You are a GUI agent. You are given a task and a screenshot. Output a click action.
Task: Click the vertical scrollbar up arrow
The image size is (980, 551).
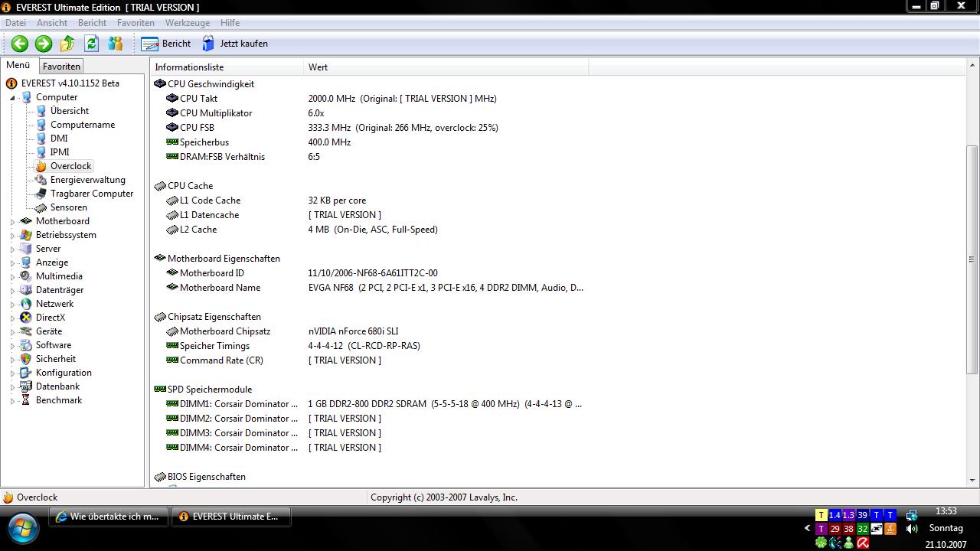point(972,67)
